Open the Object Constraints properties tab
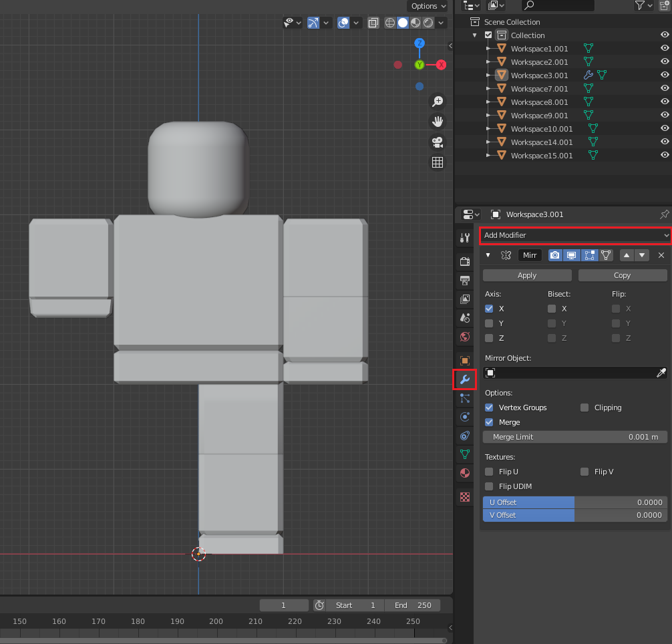The width and height of the screenshot is (672, 644). tap(464, 436)
